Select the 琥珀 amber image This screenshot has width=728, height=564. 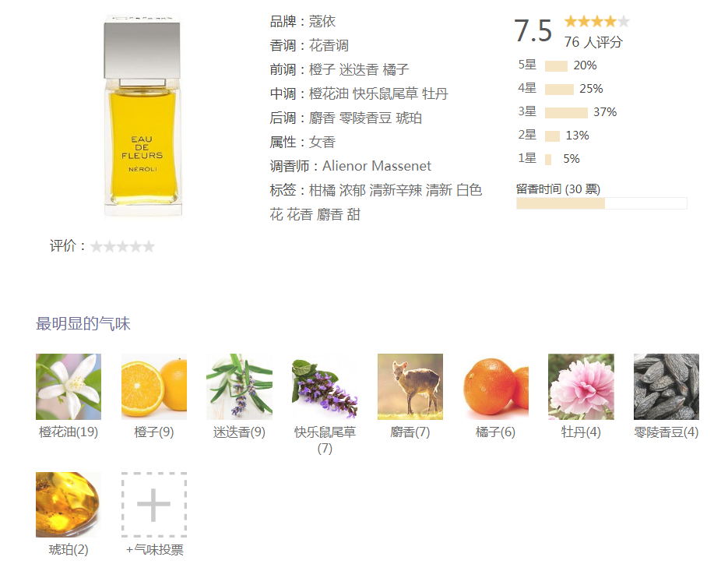[x=69, y=505]
